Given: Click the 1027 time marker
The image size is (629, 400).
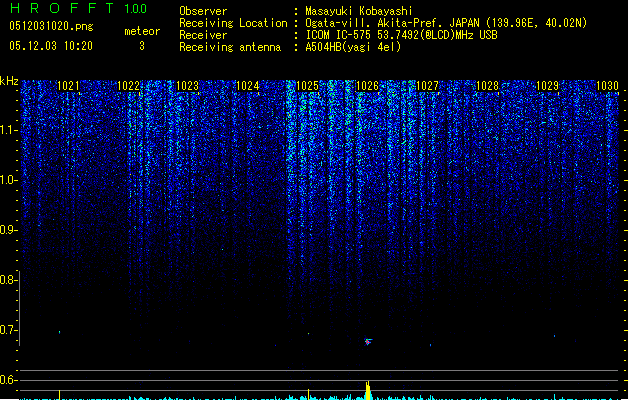Looking at the screenshot, I should 428,86.
